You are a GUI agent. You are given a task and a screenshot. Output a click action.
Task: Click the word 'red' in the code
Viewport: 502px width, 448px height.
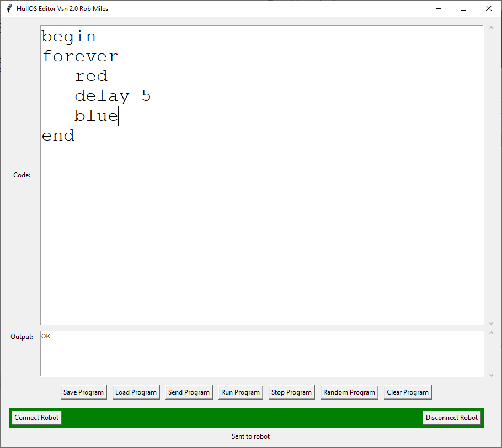(x=91, y=76)
